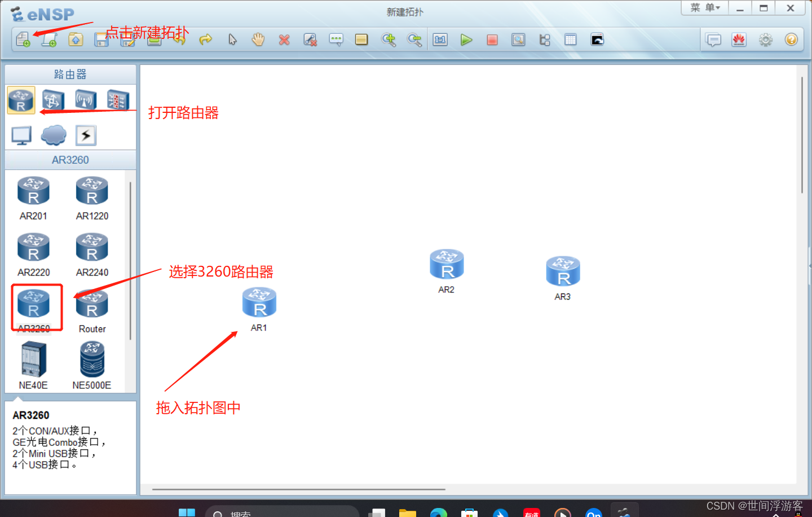Screen dimensions: 812x517
Task: Start devices with green play button
Action: point(466,40)
